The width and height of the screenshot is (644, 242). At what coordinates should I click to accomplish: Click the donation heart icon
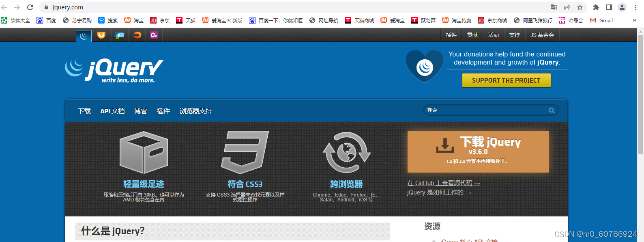[425, 66]
